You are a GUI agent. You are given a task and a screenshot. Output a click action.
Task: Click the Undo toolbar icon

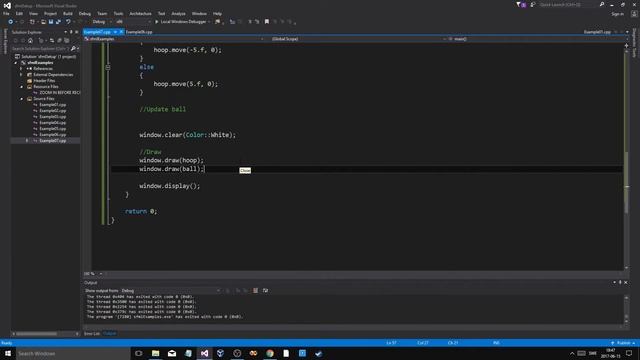point(68,22)
